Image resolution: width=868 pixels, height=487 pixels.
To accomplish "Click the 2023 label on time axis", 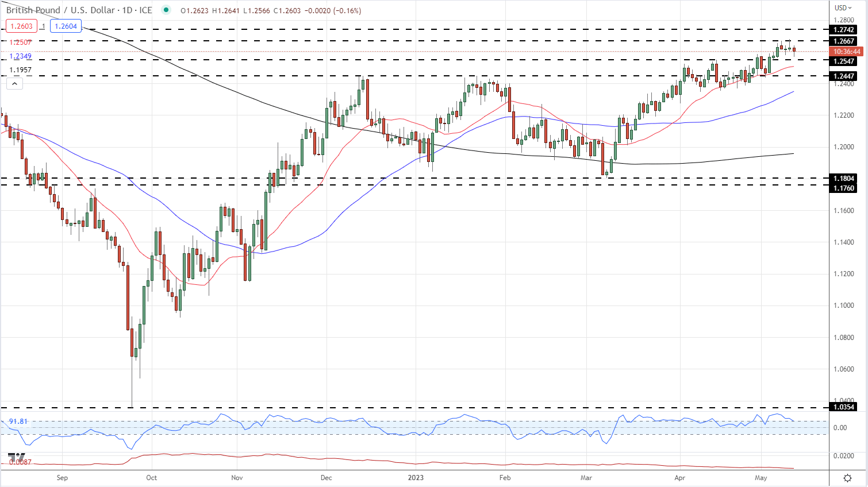I will [x=415, y=478].
